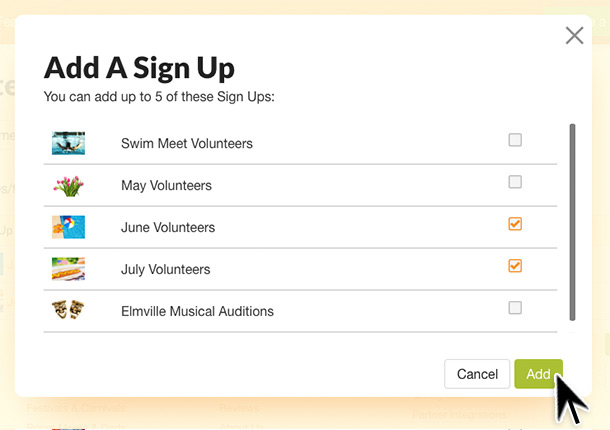Uncheck the June Volunteers checkbox

click(x=515, y=224)
